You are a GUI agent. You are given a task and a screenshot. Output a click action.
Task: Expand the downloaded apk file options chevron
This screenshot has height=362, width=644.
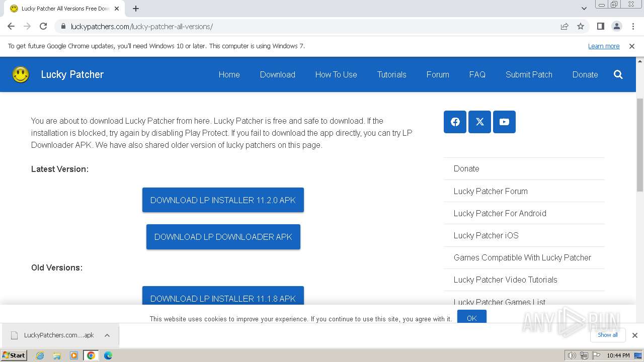pos(107,335)
